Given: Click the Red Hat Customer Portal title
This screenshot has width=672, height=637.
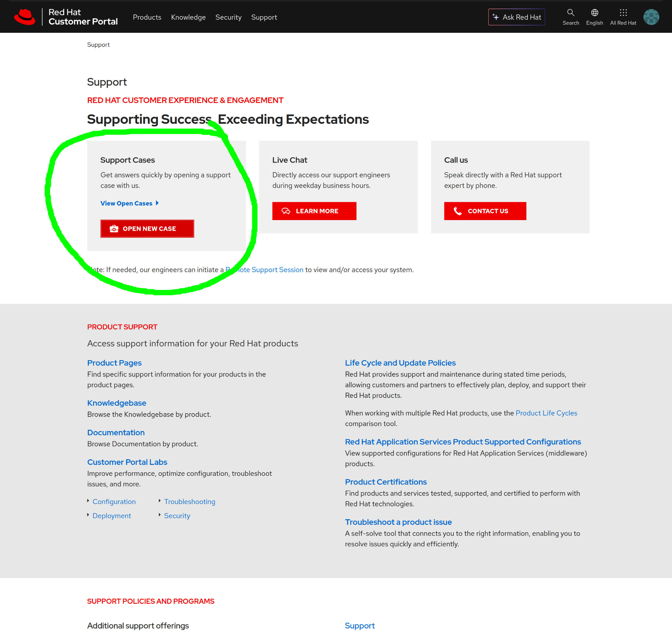Looking at the screenshot, I should click(83, 17).
